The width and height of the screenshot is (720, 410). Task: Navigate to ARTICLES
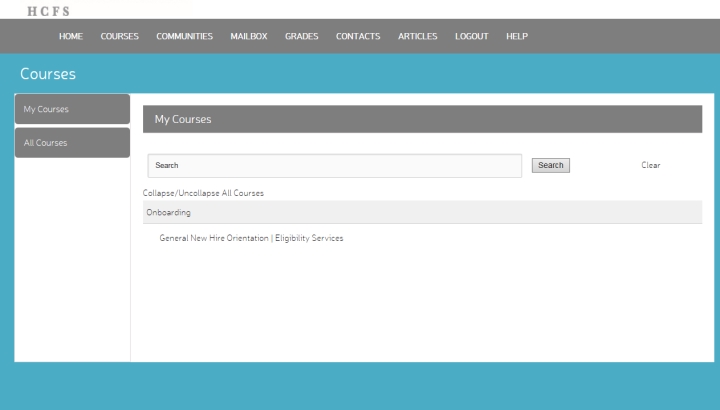417,36
